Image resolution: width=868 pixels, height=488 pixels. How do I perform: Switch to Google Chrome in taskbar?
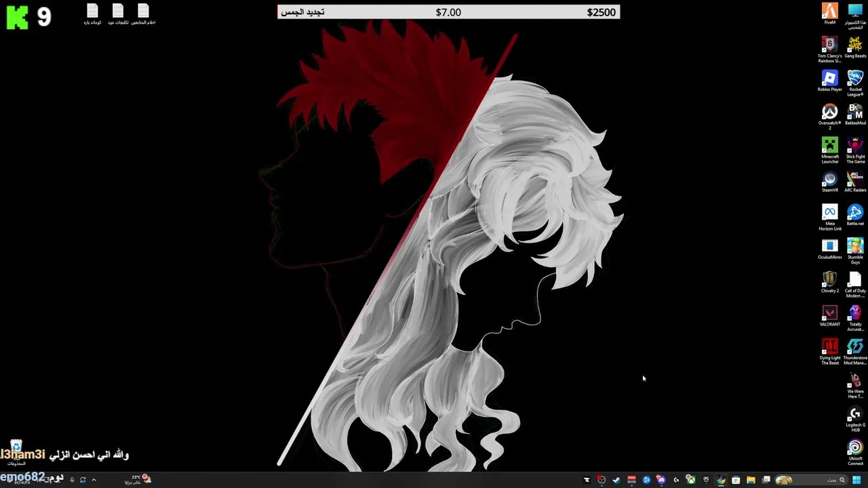point(721,480)
